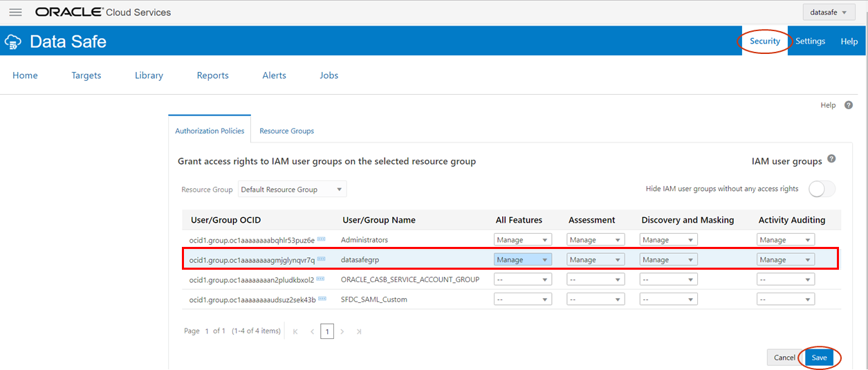Image resolution: width=868 pixels, height=370 pixels.
Task: Open Activity Auditing dropdown for SFDC_SAML_Custom
Action: [786, 300]
